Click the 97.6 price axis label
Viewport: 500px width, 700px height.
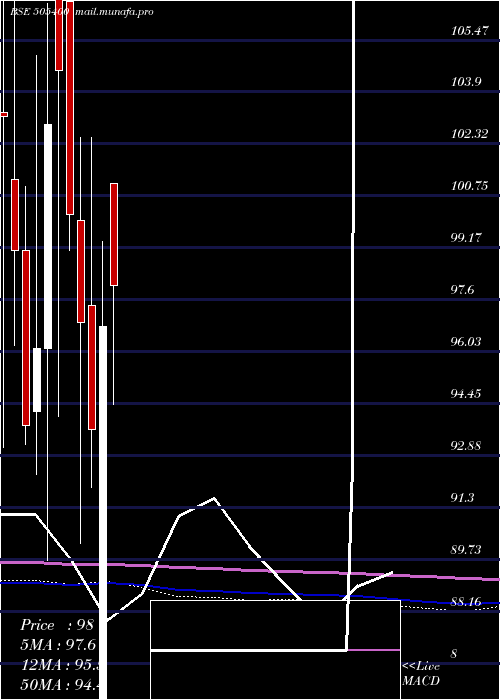463,290
